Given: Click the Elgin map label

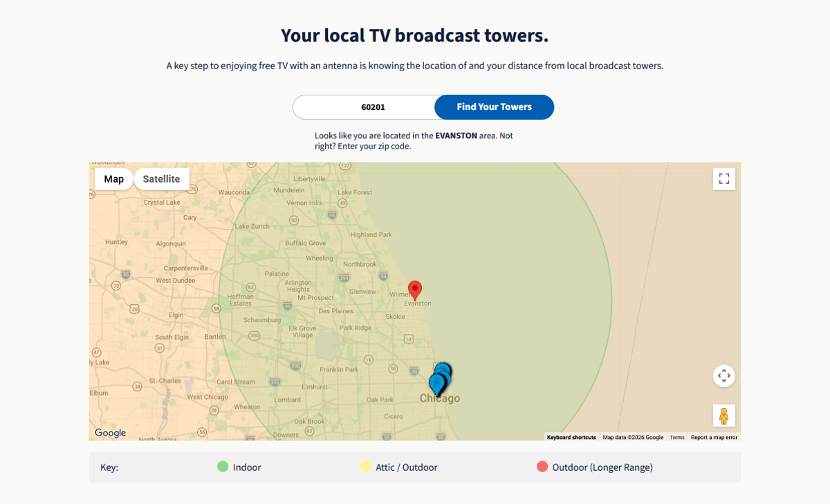Looking at the screenshot, I should coord(176,315).
